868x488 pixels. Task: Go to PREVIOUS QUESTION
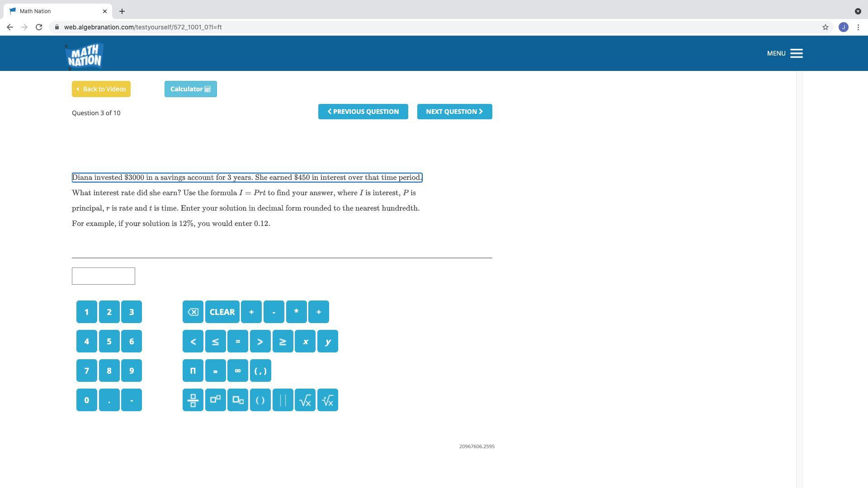click(x=363, y=112)
